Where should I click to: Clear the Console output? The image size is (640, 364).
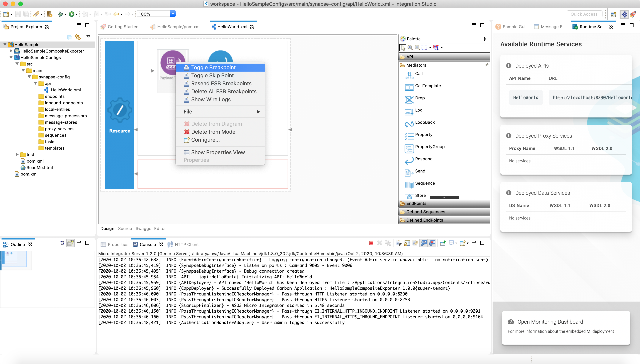point(398,243)
